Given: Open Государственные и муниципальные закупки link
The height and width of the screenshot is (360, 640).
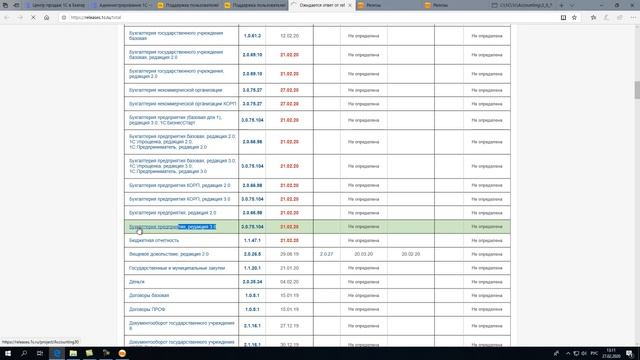Looking at the screenshot, I should coord(177,268).
